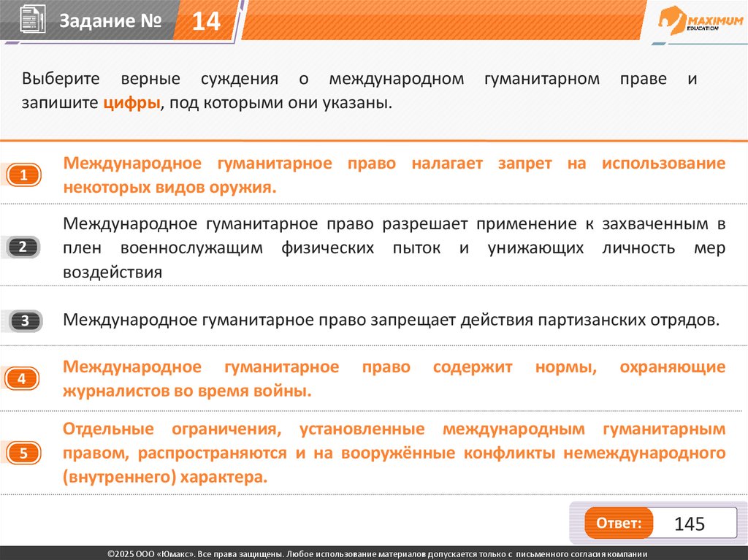Click the answer field showing 145
This screenshot has width=748, height=560.
click(695, 523)
